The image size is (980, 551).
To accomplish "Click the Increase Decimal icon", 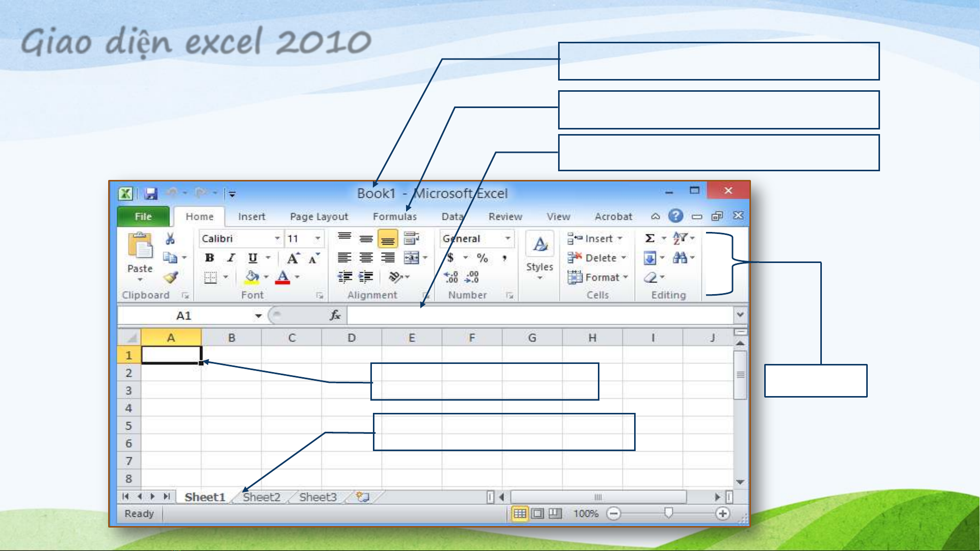I will pos(451,277).
